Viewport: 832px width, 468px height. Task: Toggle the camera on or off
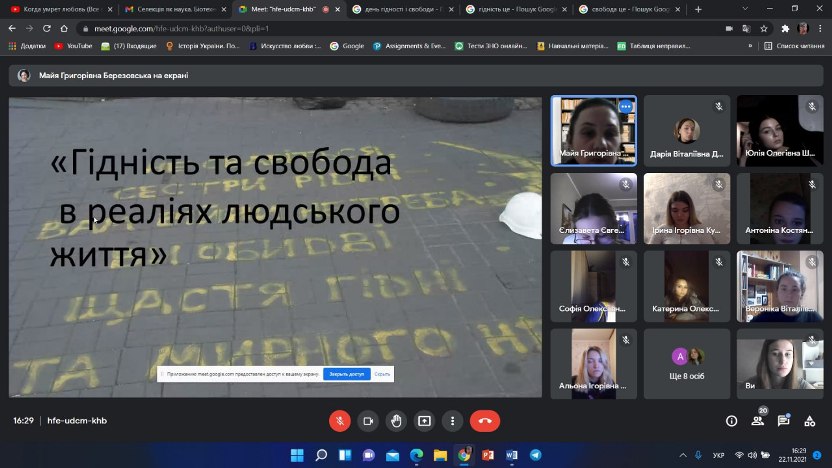pos(368,421)
